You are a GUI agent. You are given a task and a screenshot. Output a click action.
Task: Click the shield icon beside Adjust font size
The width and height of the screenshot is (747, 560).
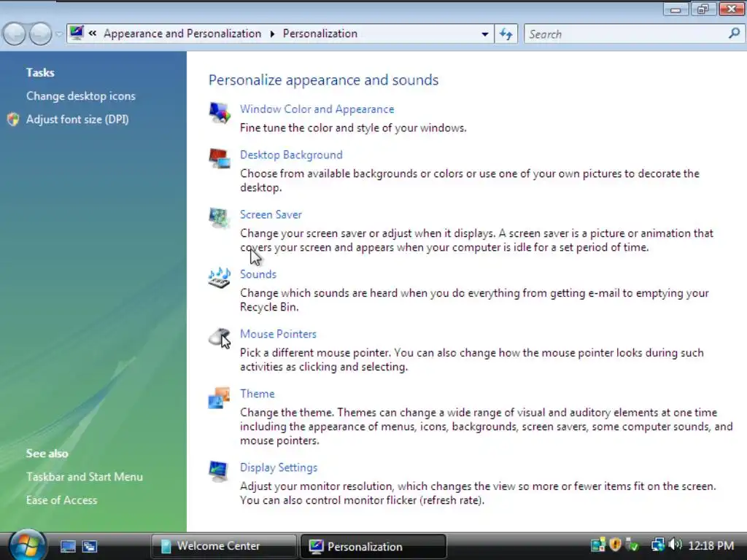tap(13, 120)
